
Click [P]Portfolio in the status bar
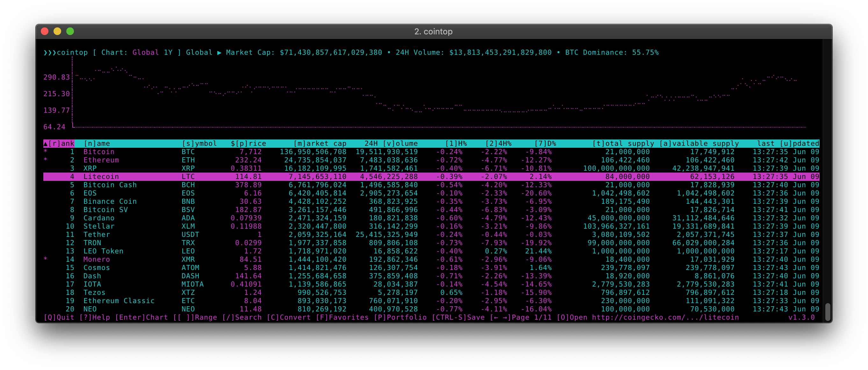(x=400, y=317)
